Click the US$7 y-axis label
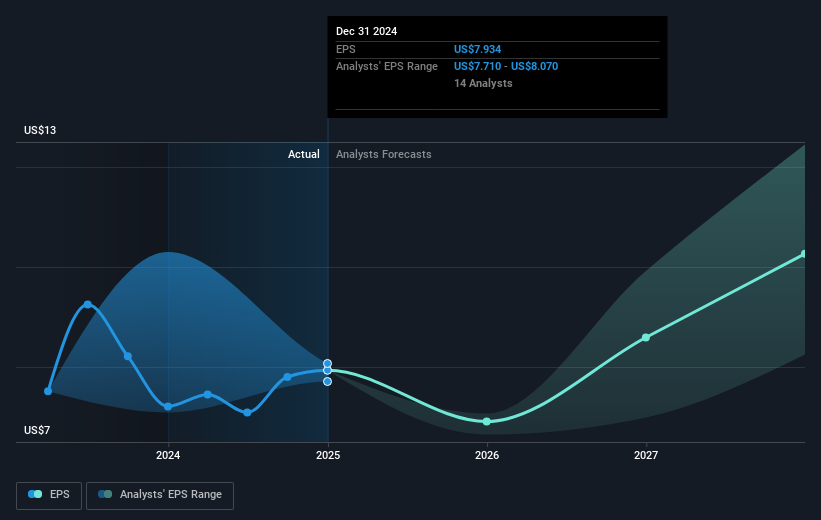The image size is (821, 520). 37,430
